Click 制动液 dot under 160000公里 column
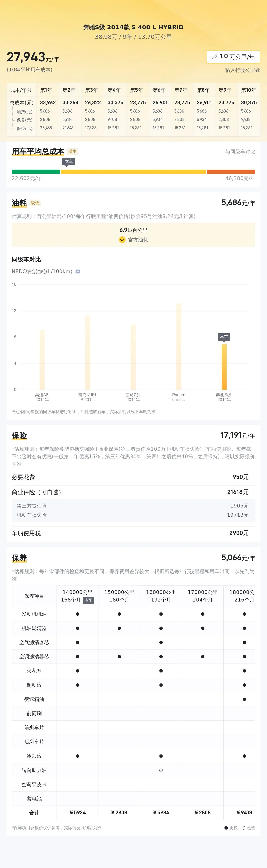This screenshot has width=267, height=868. click(161, 685)
